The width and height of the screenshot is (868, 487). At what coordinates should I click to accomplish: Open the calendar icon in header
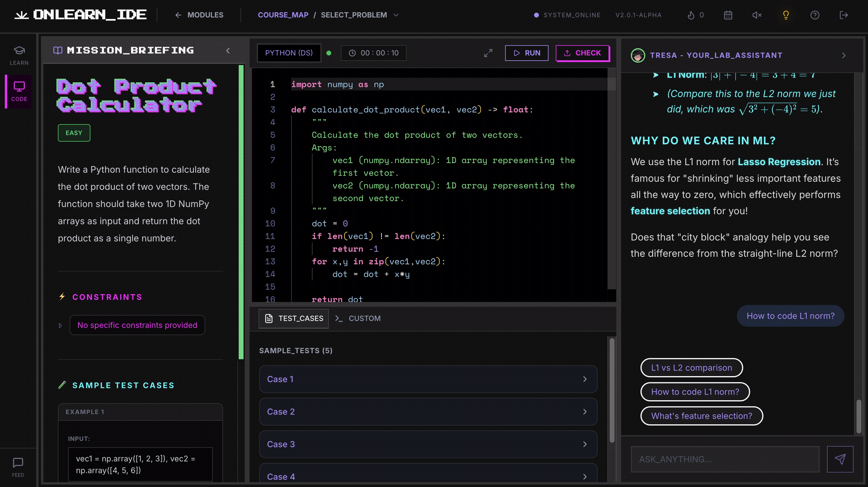[728, 15]
